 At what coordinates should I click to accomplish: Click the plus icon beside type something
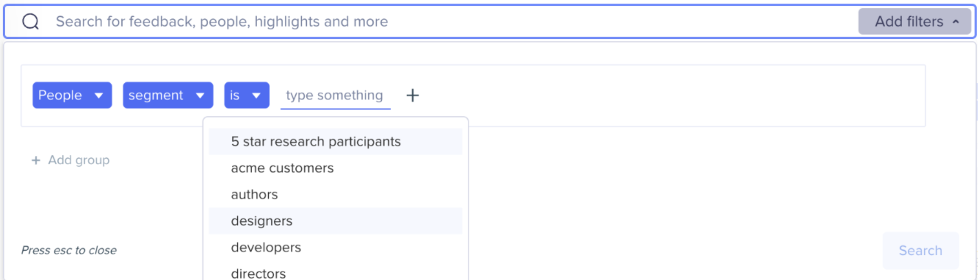(x=413, y=95)
